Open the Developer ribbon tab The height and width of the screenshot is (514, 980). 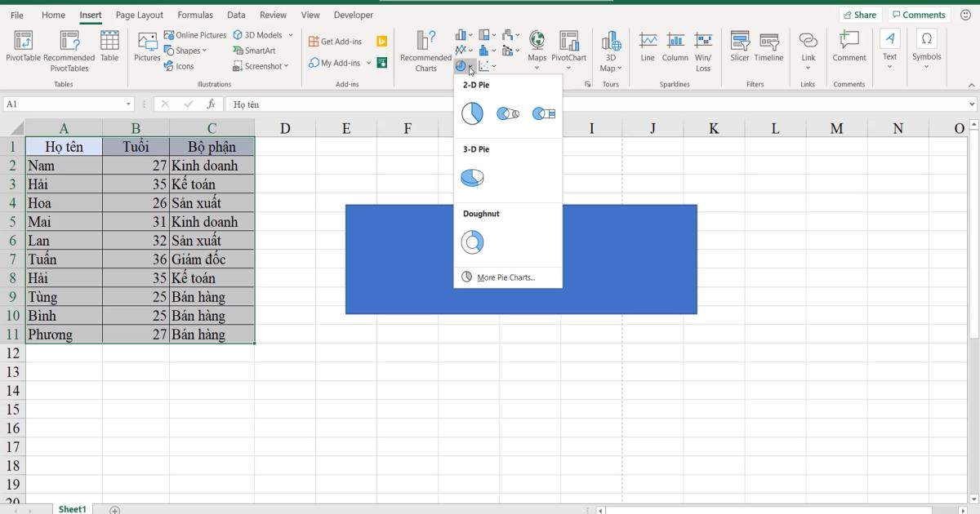pyautogui.click(x=353, y=14)
